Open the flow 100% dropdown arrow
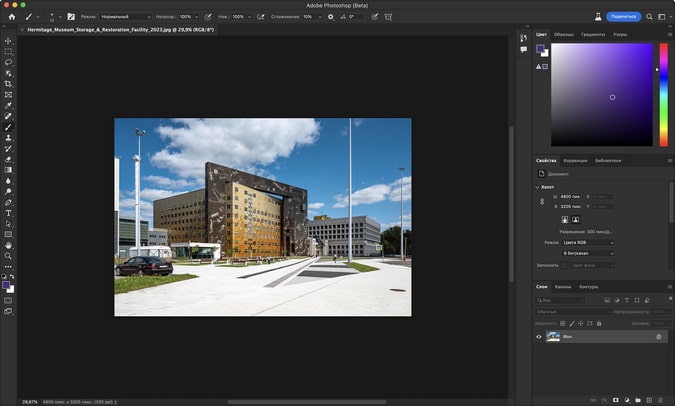Image resolution: width=675 pixels, height=406 pixels. [249, 17]
